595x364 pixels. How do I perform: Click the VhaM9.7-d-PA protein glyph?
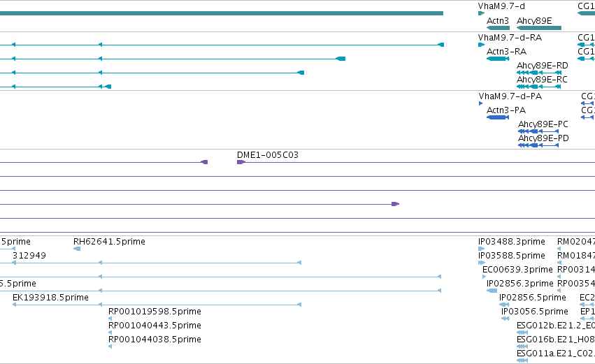click(481, 103)
